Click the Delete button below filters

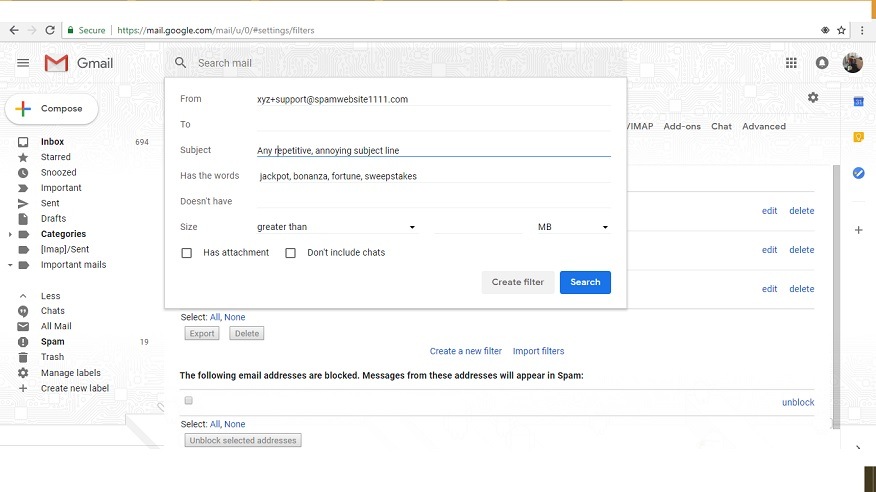pyautogui.click(x=246, y=333)
